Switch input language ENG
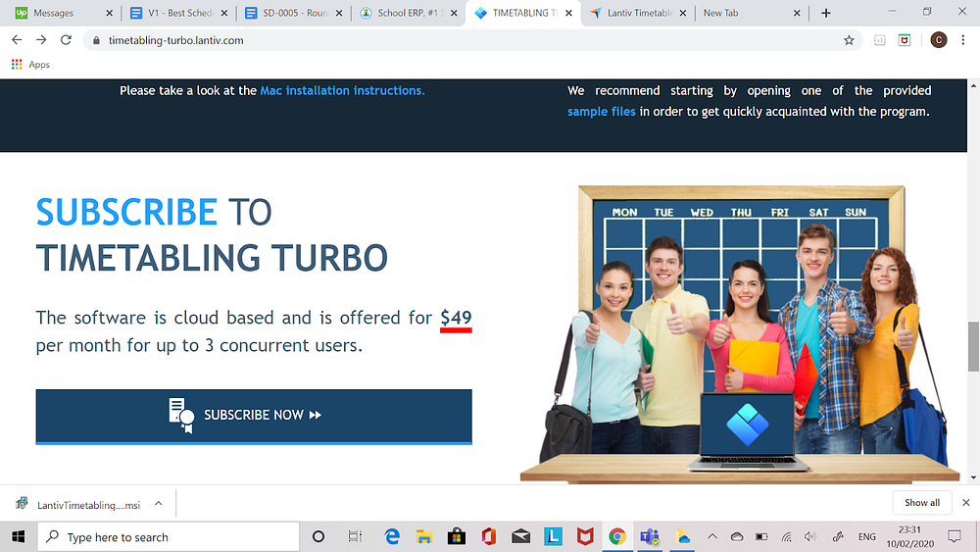 pyautogui.click(x=867, y=536)
